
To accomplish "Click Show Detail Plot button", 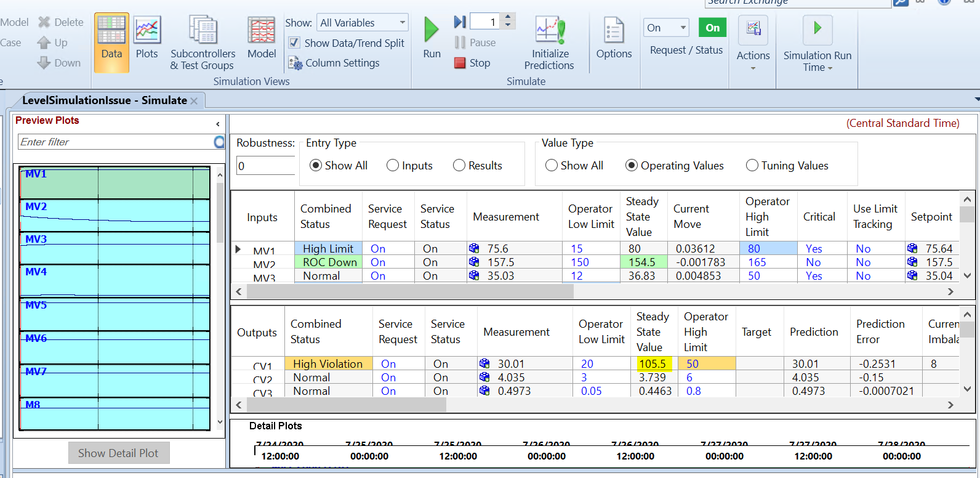I will pyautogui.click(x=119, y=453).
